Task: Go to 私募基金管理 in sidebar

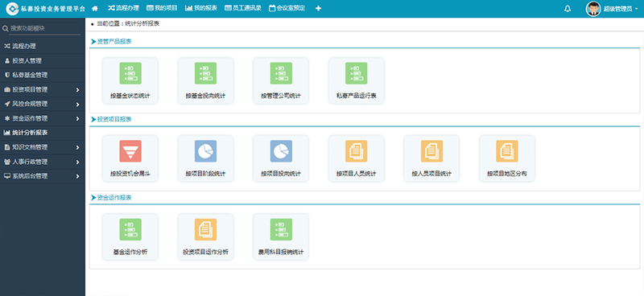Action: (43, 75)
